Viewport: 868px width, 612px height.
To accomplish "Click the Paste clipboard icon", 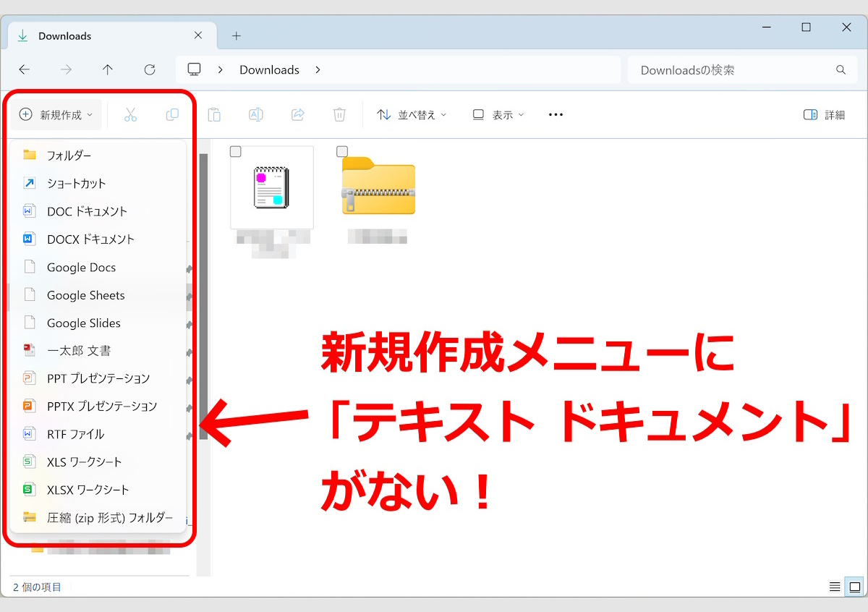I will point(214,115).
